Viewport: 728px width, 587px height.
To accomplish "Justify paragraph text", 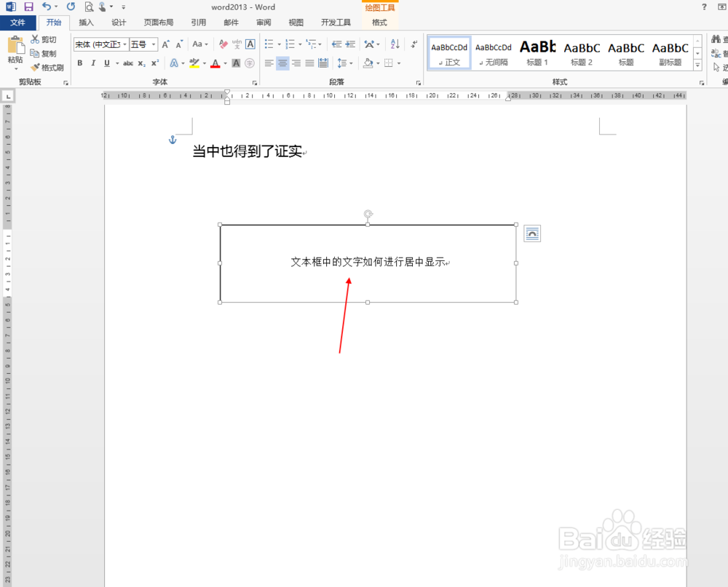I will pos(309,63).
